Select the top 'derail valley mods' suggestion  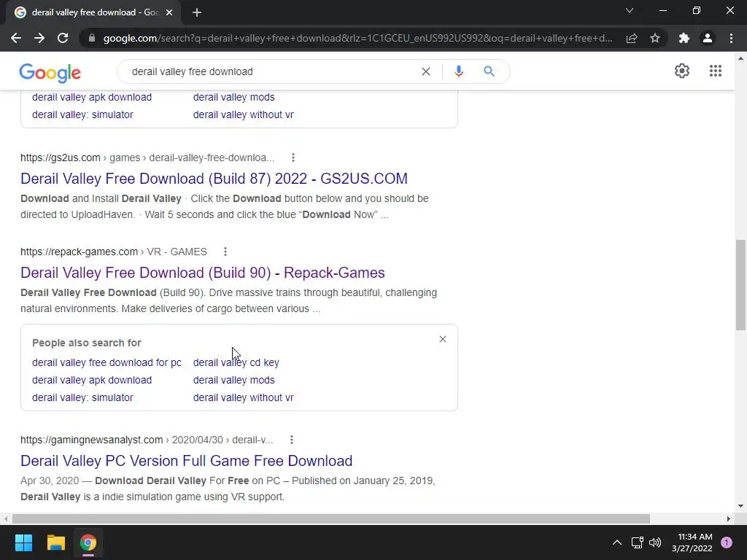(234, 97)
